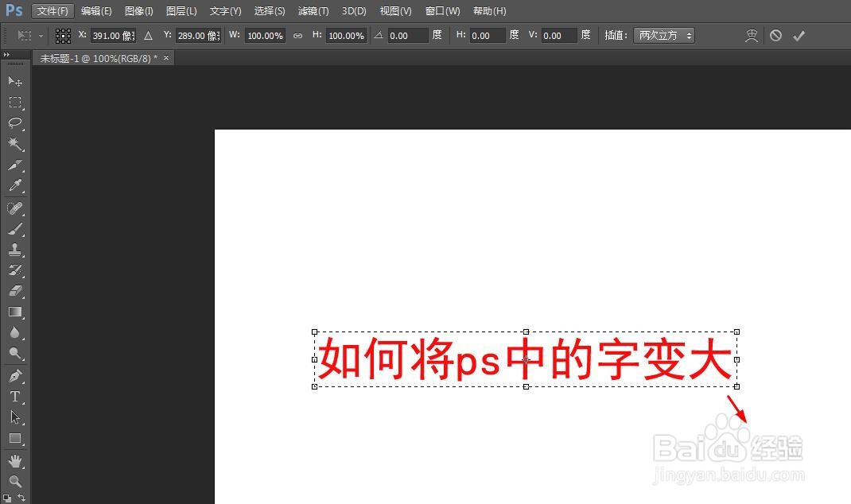Select the Path Selection tool

coord(14,417)
